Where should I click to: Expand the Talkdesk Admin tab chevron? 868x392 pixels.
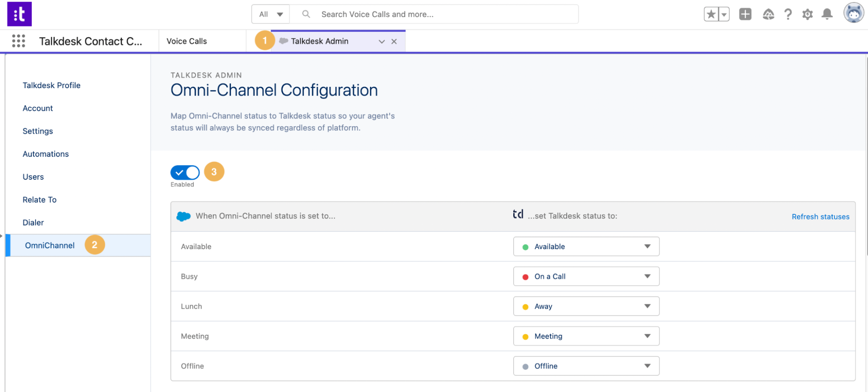(381, 42)
